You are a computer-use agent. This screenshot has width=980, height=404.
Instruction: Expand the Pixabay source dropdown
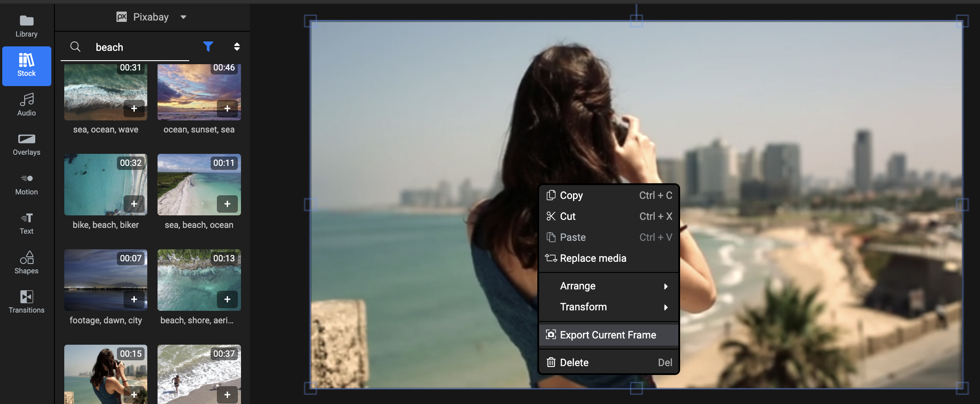point(183,17)
